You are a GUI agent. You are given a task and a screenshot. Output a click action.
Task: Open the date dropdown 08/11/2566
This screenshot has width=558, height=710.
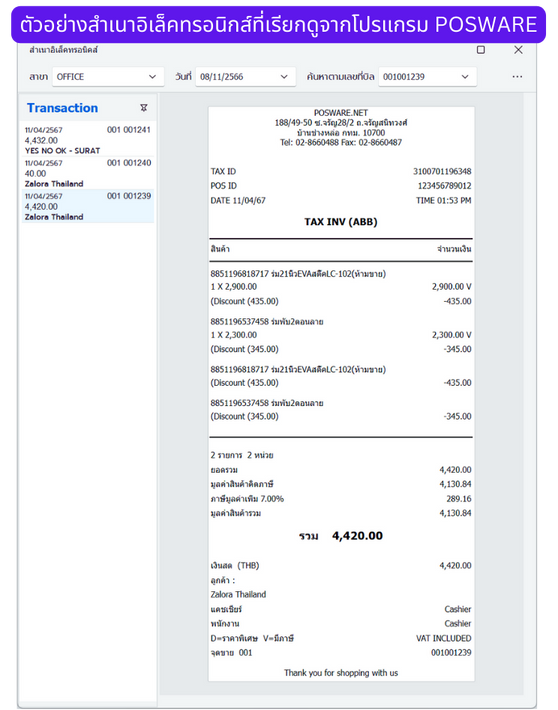(x=245, y=77)
